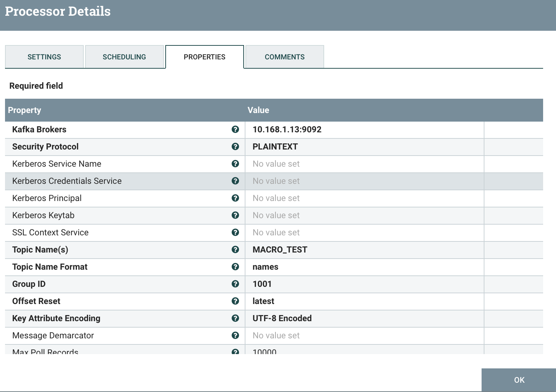Open help for Message Demarcator
This screenshot has width=556, height=392.
pyautogui.click(x=235, y=335)
